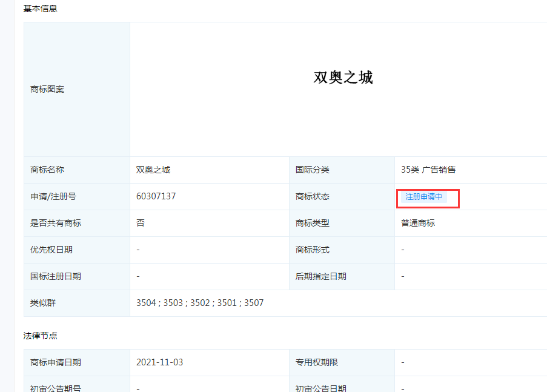Open the 双奥之城 trademark image

341,78
